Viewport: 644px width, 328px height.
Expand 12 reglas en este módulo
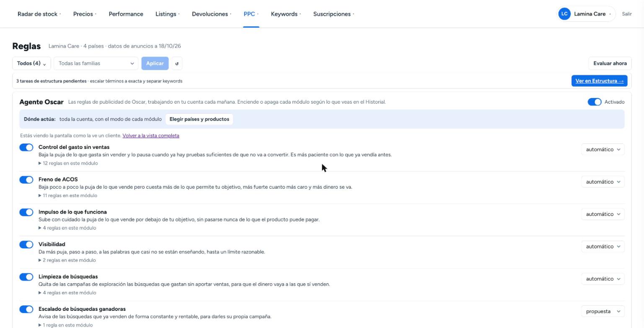68,163
